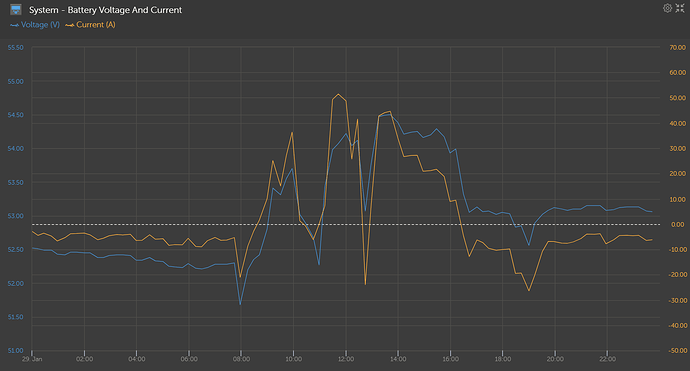Toggle the Voltage (V) legend series
The image size is (690, 371).
35,25
